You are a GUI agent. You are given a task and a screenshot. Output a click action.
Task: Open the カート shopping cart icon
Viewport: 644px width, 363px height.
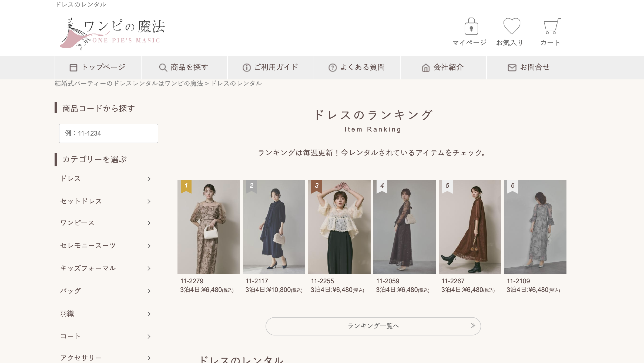click(x=552, y=26)
